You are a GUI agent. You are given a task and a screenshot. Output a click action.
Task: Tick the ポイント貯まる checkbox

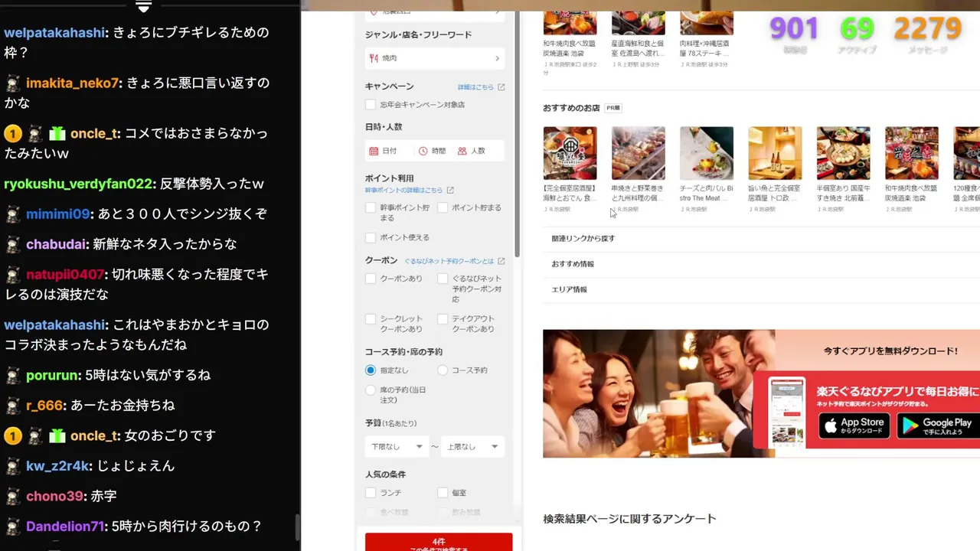tap(443, 208)
